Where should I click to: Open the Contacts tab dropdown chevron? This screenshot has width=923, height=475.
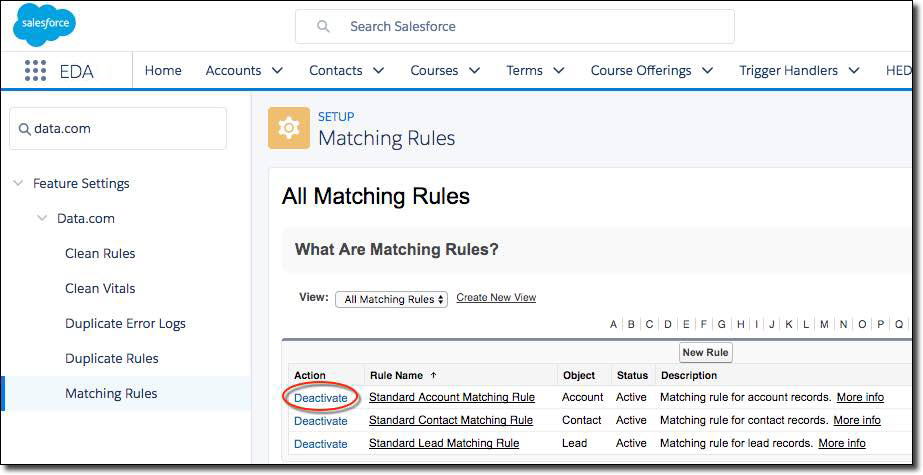pyautogui.click(x=378, y=71)
